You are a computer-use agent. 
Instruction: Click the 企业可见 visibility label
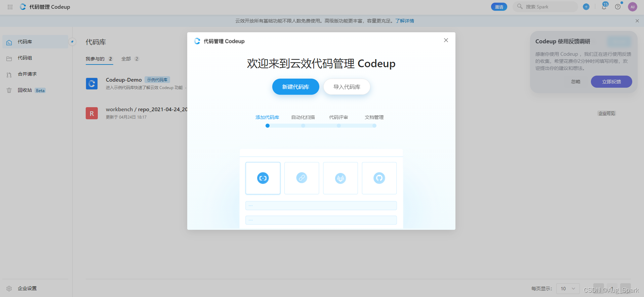(x=607, y=113)
